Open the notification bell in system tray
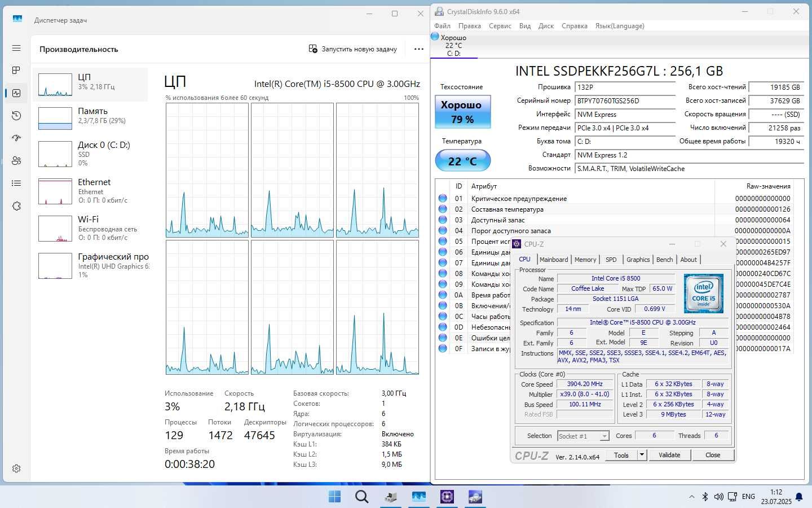Viewport: 812px width, 508px height. coord(798,497)
